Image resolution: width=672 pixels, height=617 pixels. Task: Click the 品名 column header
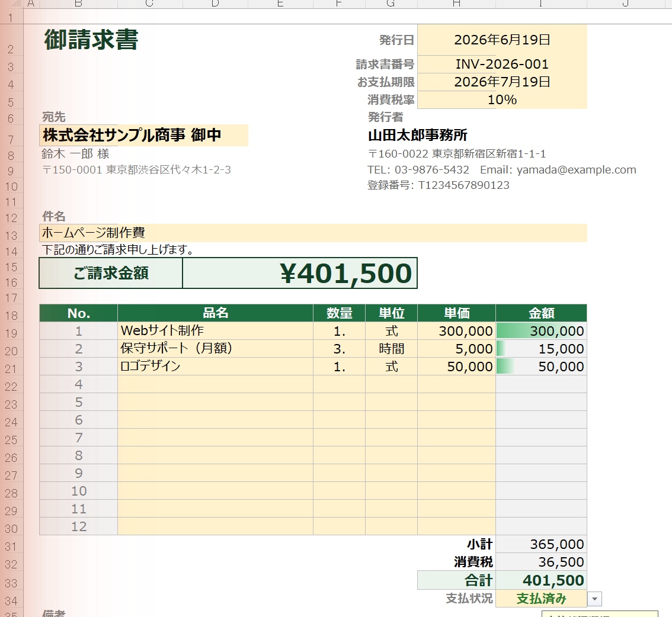click(x=215, y=313)
